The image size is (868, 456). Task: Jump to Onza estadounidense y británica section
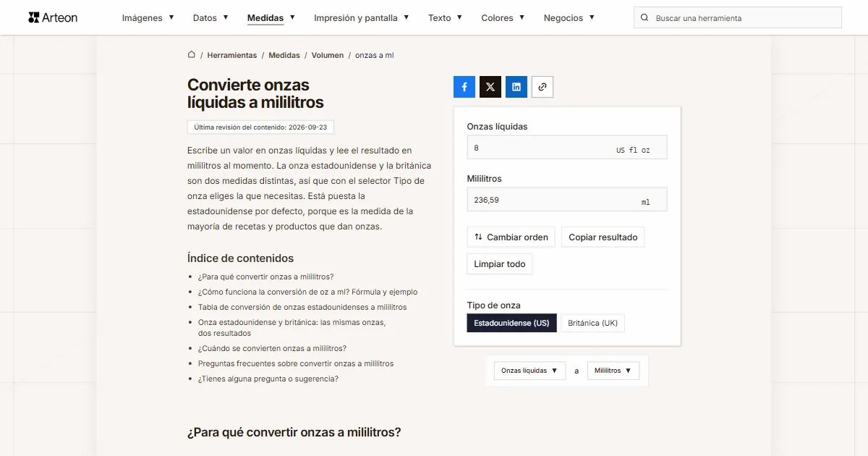(292, 327)
